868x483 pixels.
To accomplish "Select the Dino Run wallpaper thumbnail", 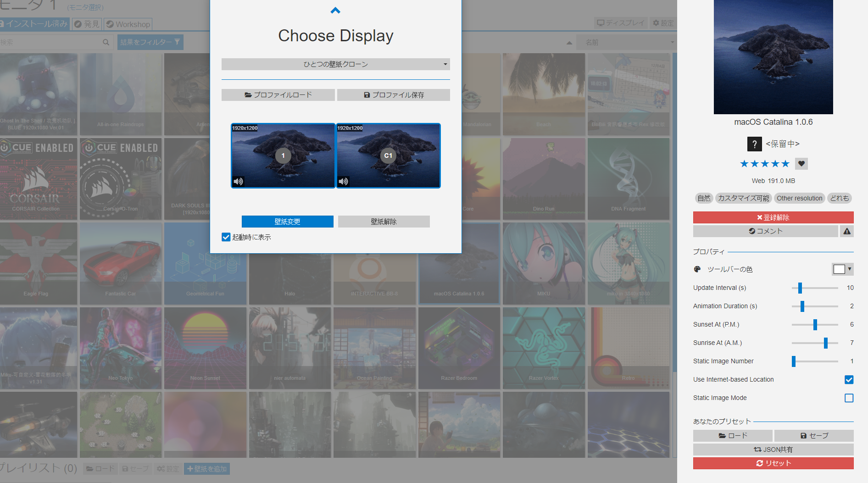I will pos(544,179).
